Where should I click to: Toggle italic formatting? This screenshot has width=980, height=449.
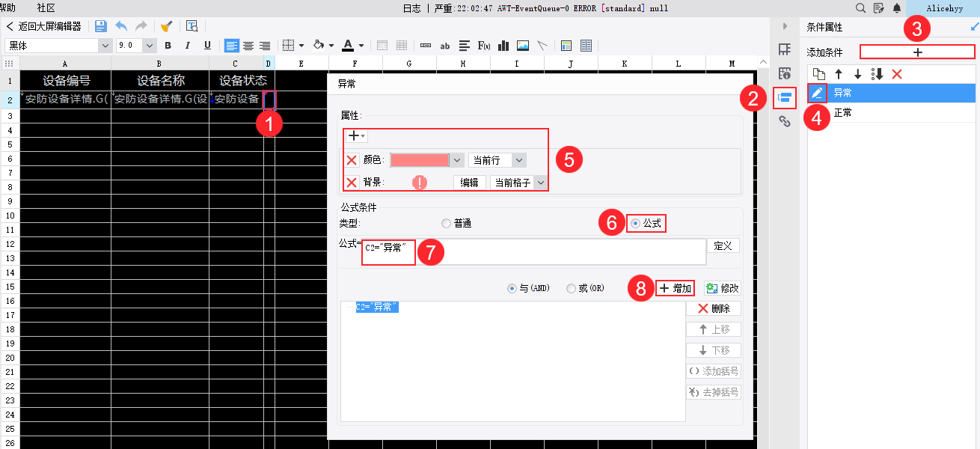[x=188, y=46]
